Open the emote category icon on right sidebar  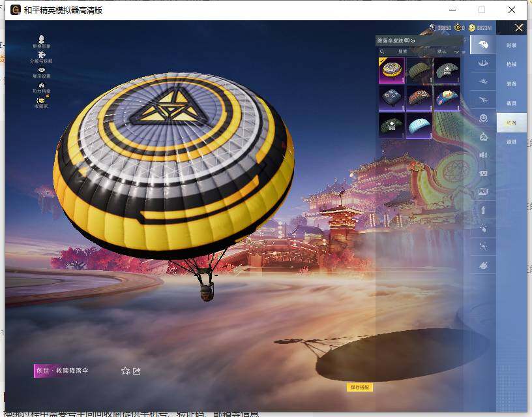[482, 118]
